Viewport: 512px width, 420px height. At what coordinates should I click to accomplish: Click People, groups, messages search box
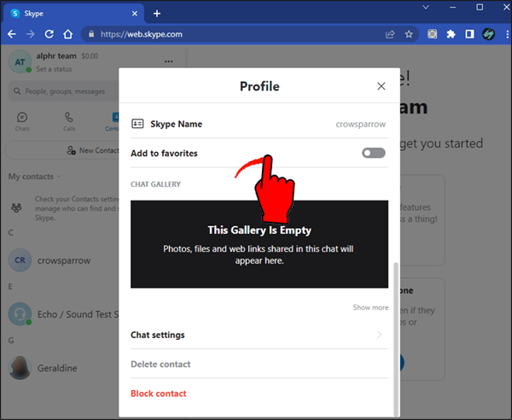click(65, 91)
